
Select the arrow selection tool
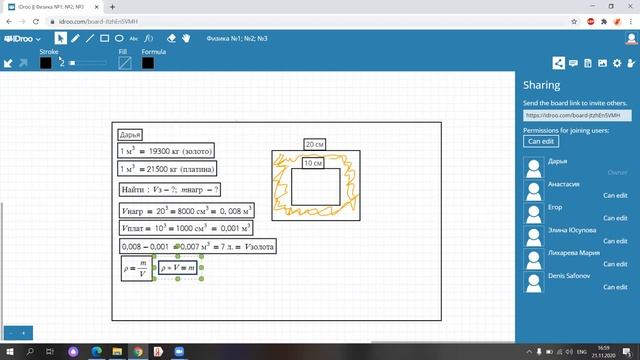point(60,38)
